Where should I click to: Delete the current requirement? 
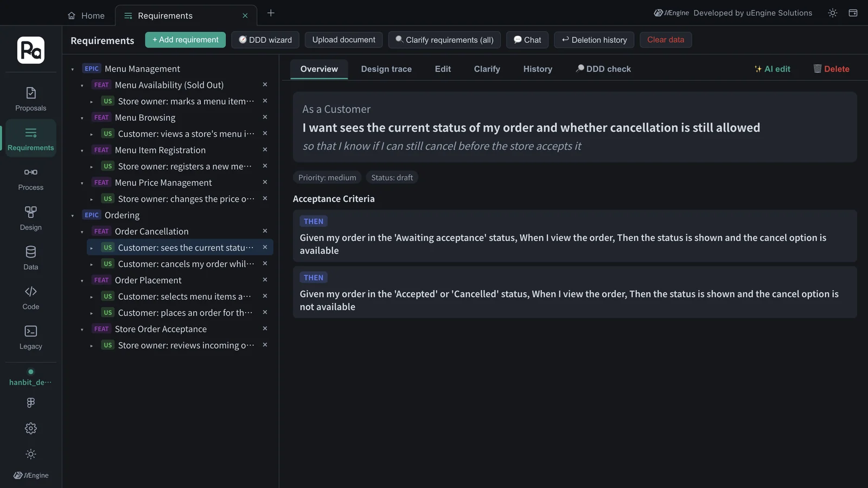coord(831,69)
